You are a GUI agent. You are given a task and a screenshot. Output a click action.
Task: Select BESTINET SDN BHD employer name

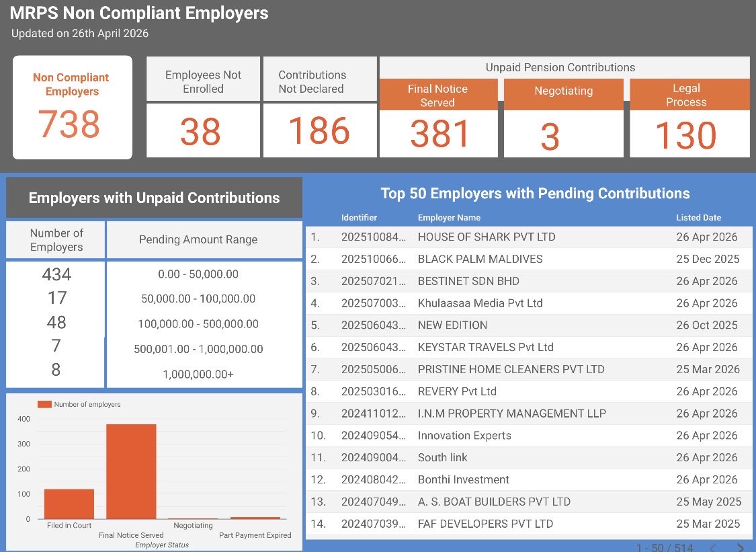468,281
